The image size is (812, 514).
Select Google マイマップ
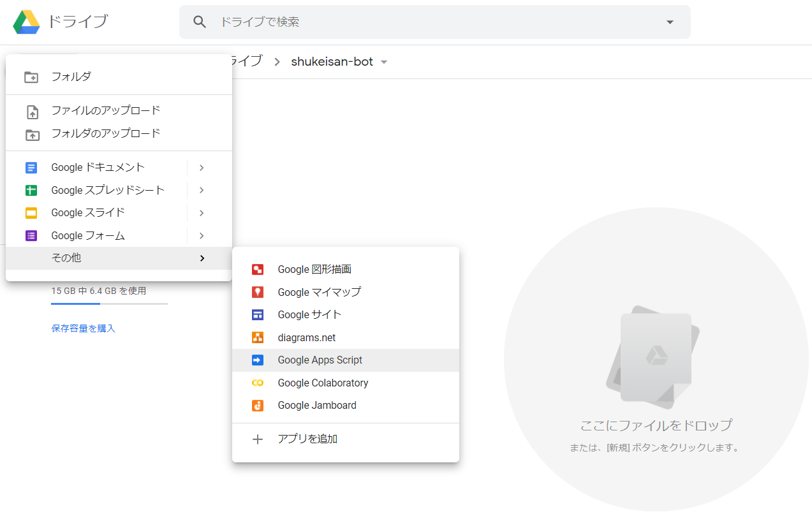346,292
